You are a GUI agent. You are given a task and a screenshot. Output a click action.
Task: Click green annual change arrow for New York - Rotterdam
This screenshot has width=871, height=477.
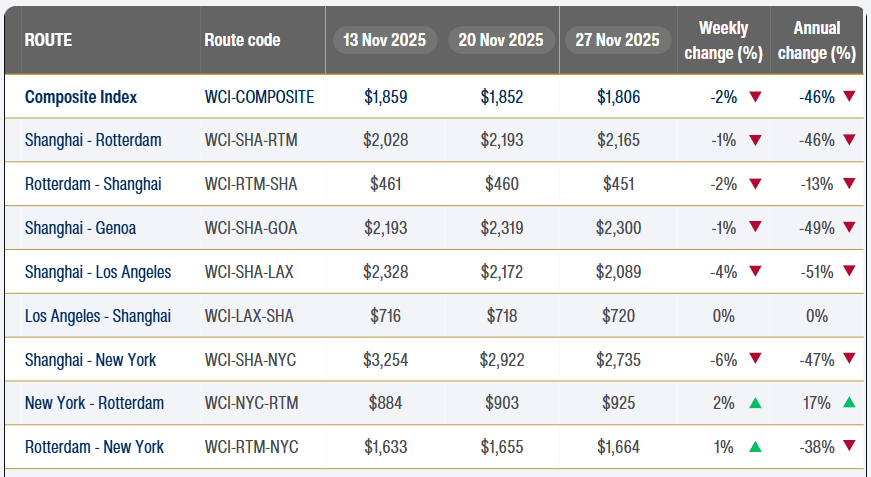(849, 403)
